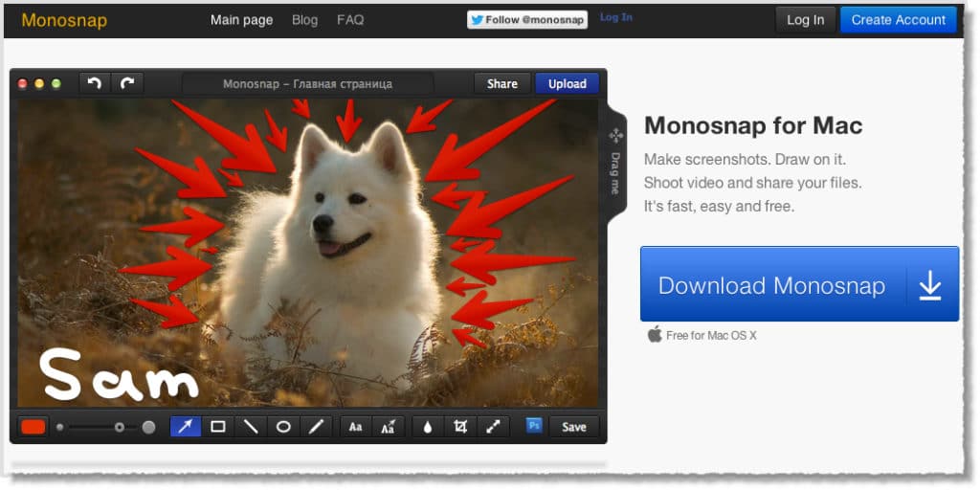The image size is (980, 490).
Task: Click the Drag me move handle icon
Action: (x=615, y=136)
